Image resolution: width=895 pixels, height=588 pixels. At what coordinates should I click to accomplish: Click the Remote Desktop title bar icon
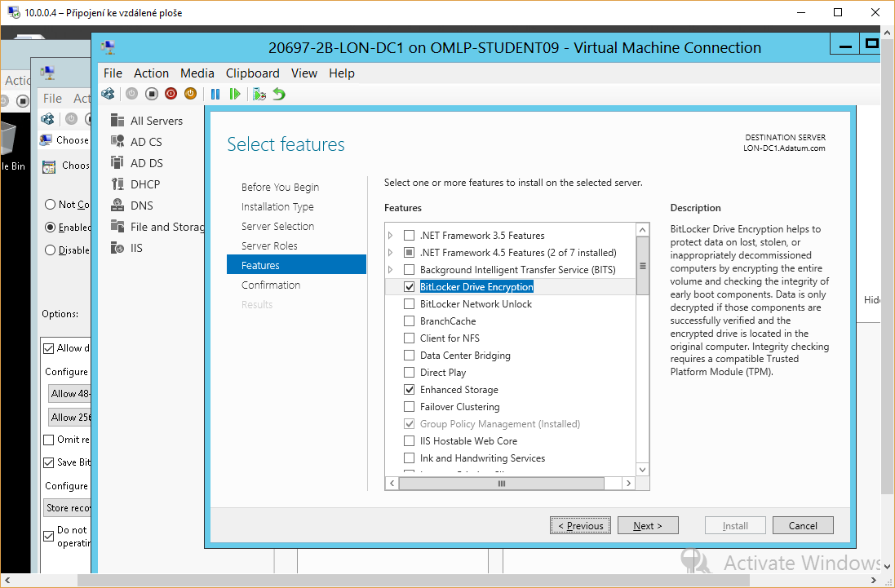(x=13, y=12)
